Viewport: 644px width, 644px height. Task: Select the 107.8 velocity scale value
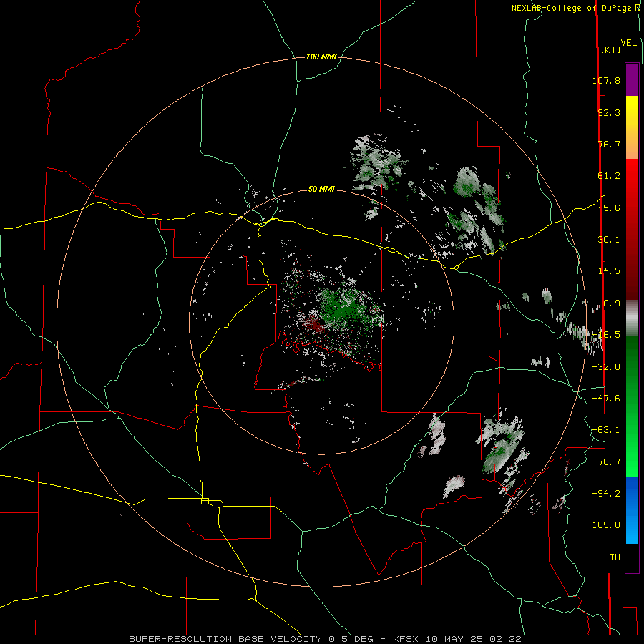(x=606, y=80)
